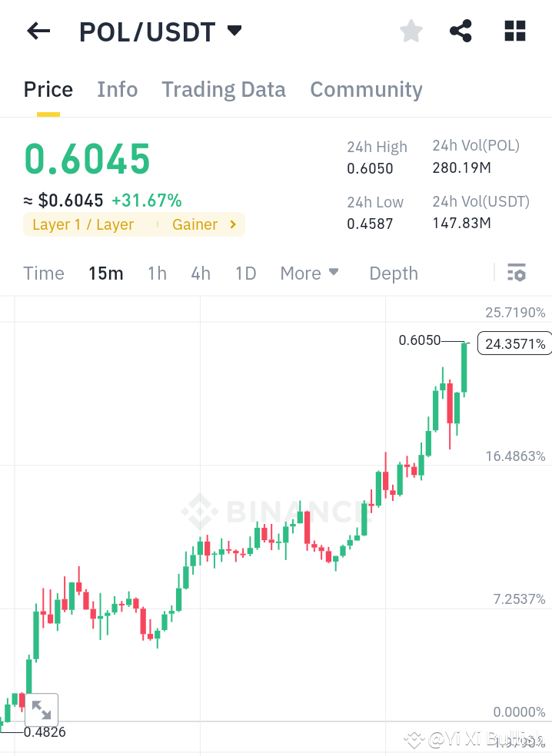
Task: Select the 15m candlestick interval
Action: pos(105,273)
